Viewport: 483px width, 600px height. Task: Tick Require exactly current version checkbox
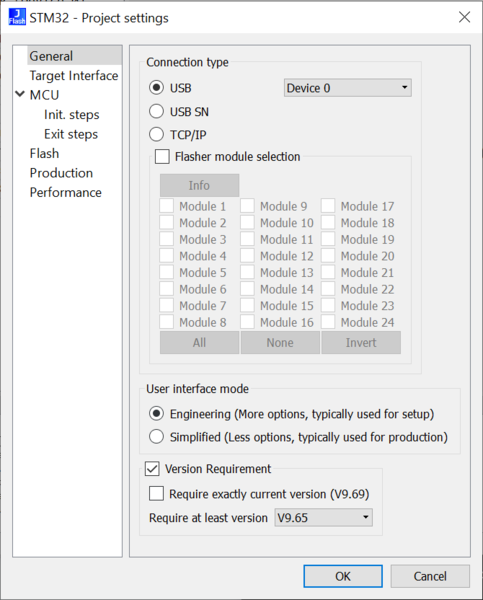coord(156,494)
